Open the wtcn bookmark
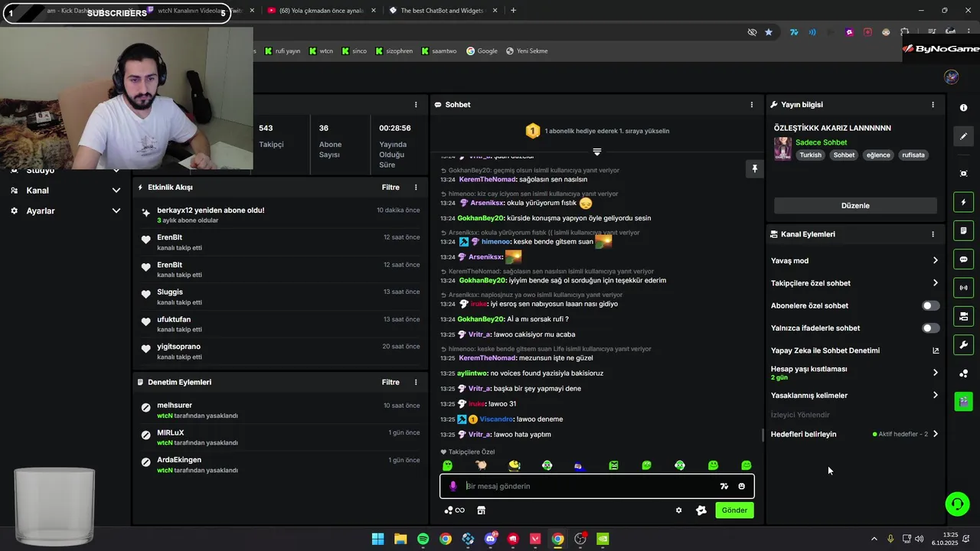Viewport: 980px width, 551px height. (322, 51)
